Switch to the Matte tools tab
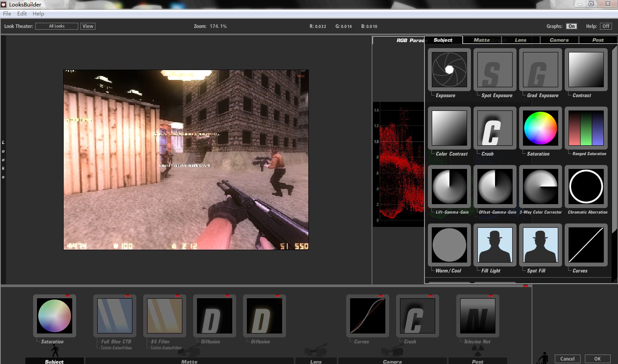The height and width of the screenshot is (364, 618). 482,40
